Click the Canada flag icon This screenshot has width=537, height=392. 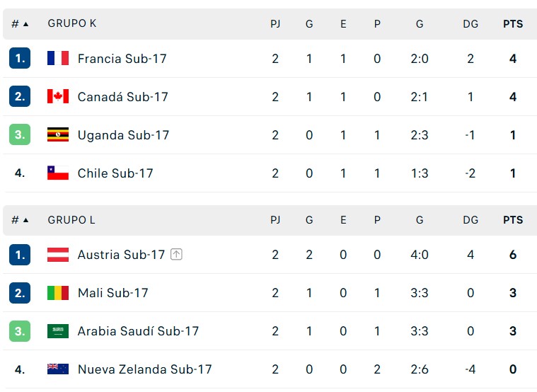click(x=58, y=96)
